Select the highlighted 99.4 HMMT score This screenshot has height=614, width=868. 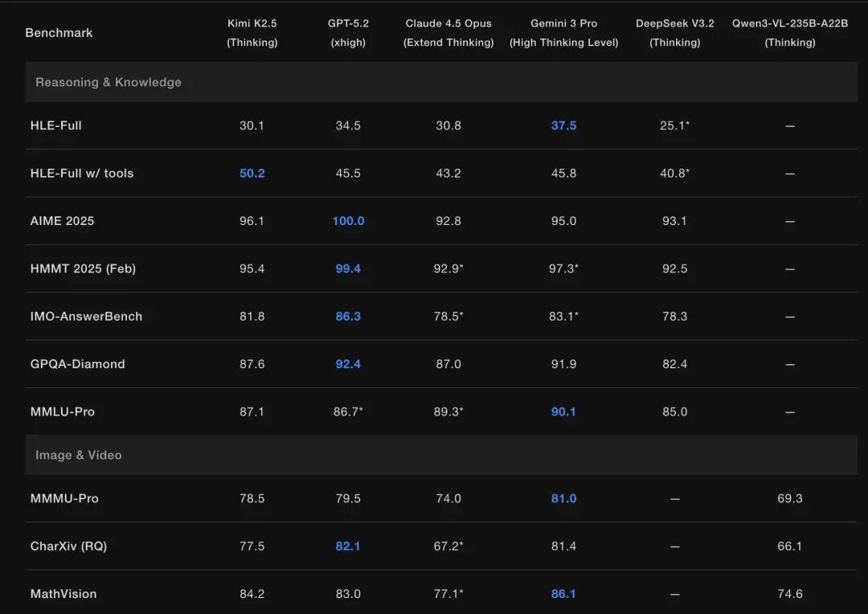[348, 268]
